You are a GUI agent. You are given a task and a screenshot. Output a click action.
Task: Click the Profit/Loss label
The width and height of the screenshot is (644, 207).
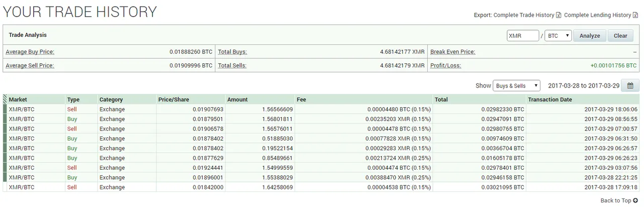[446, 65]
